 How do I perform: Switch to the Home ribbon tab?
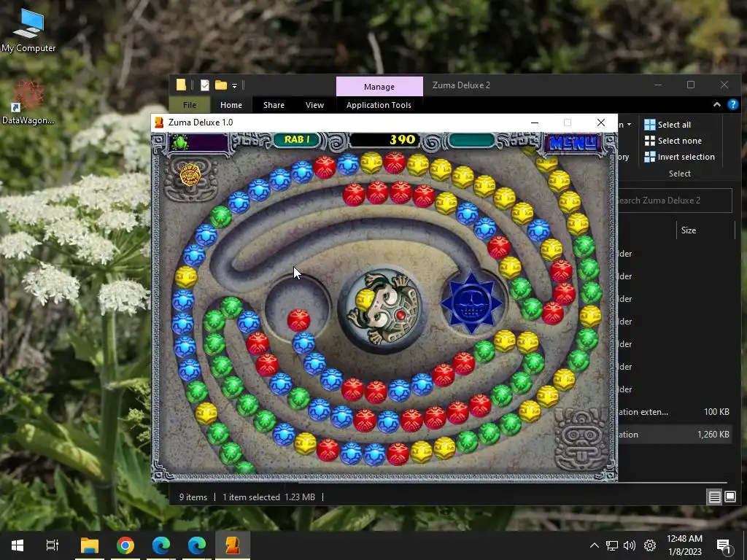tap(231, 105)
